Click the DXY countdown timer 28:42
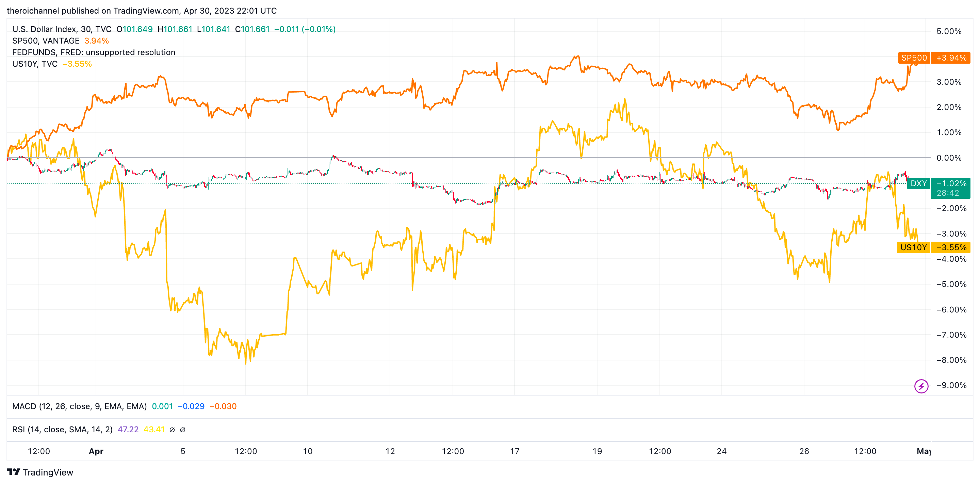The height and width of the screenshot is (484, 980). [x=948, y=193]
